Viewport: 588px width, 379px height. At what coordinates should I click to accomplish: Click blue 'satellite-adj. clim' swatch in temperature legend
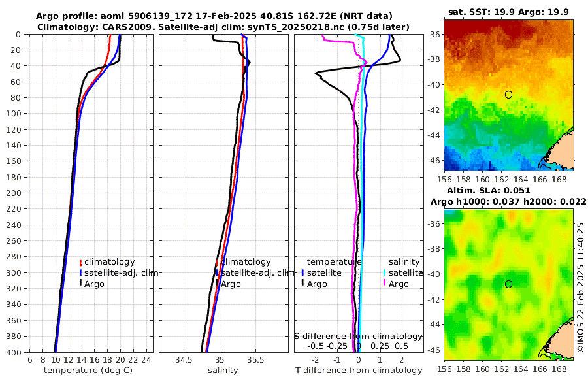coord(80,272)
